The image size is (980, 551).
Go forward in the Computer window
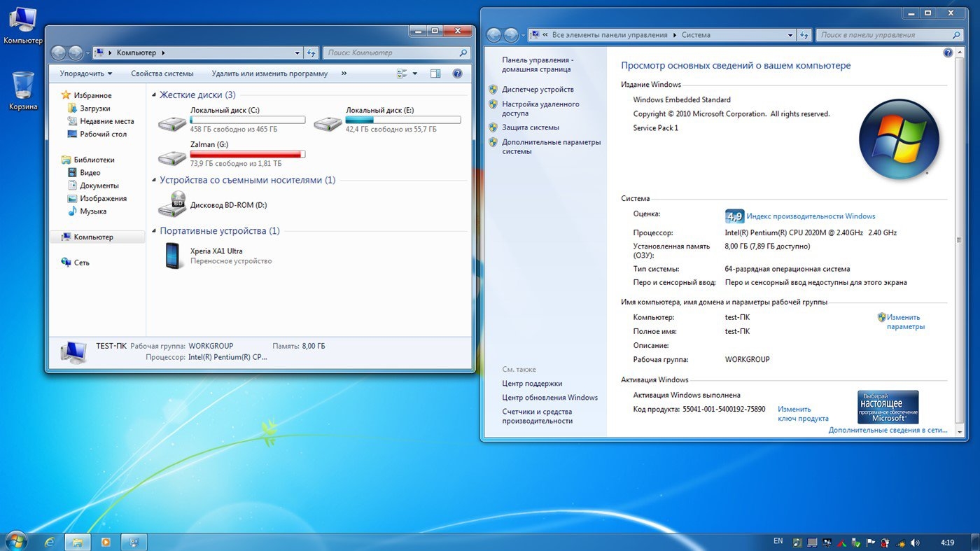(76, 53)
